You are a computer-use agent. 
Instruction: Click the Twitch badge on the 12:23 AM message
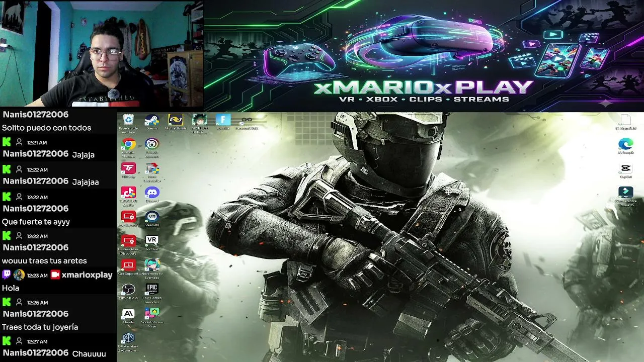point(7,275)
